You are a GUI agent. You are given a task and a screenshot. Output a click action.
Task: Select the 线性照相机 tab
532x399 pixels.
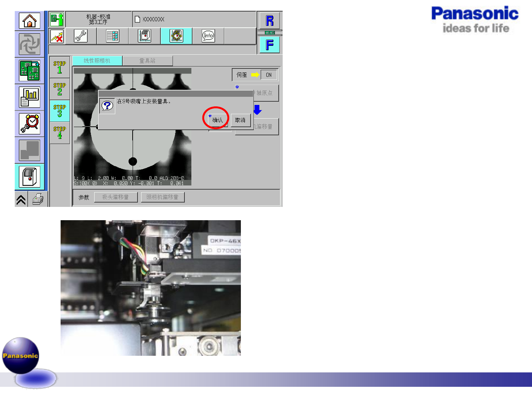[x=97, y=61]
